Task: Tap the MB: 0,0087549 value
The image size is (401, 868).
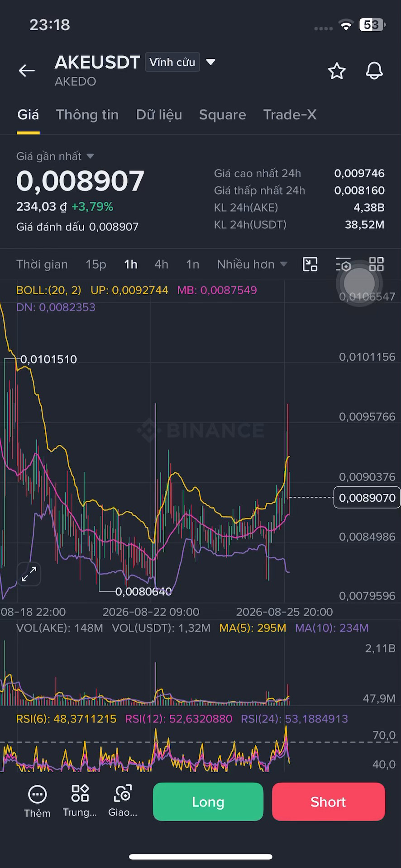Action: click(217, 290)
